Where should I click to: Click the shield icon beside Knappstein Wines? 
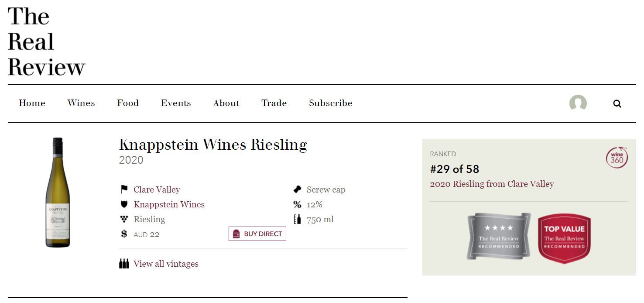[124, 204]
